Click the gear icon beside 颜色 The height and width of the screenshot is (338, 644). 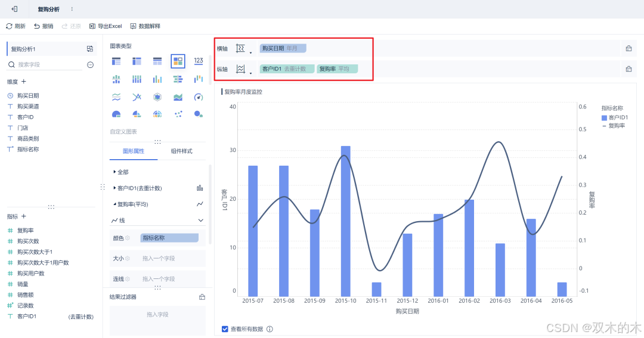pos(128,238)
